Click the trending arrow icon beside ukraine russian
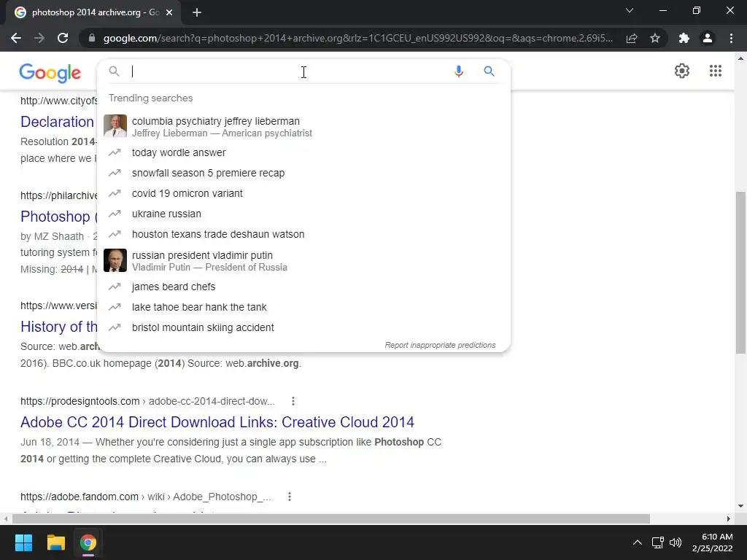The image size is (747, 560). pyautogui.click(x=115, y=214)
